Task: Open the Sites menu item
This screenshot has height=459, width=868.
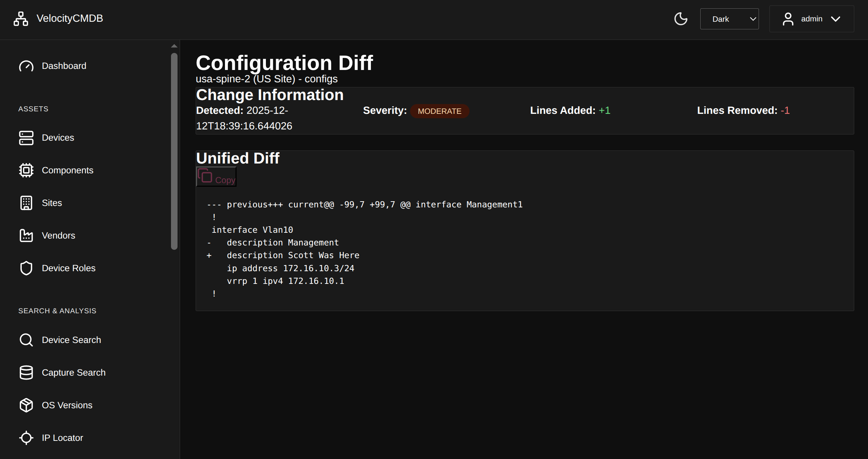Action: click(x=52, y=203)
